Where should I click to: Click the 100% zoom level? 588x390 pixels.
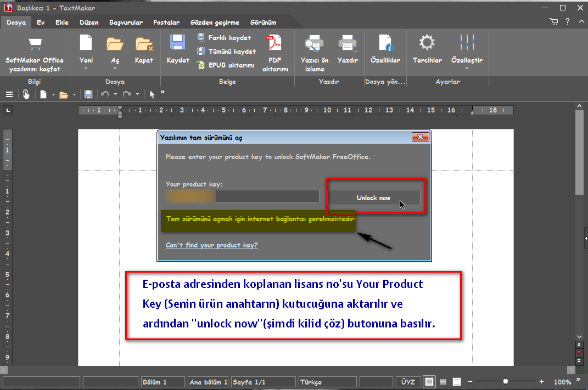[x=563, y=382]
